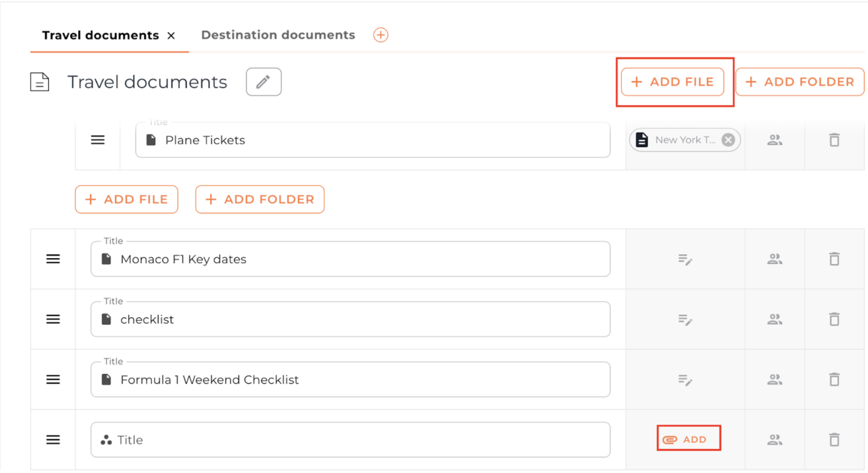
Task: Click ADD FOLDER below Plane Tickets
Action: click(x=259, y=199)
